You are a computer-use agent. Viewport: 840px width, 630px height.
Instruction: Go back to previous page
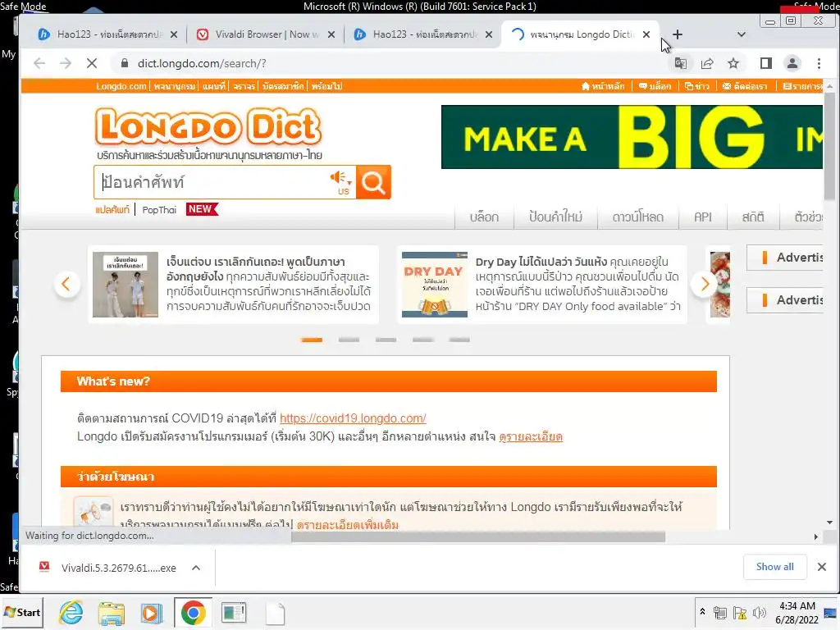pyautogui.click(x=39, y=63)
